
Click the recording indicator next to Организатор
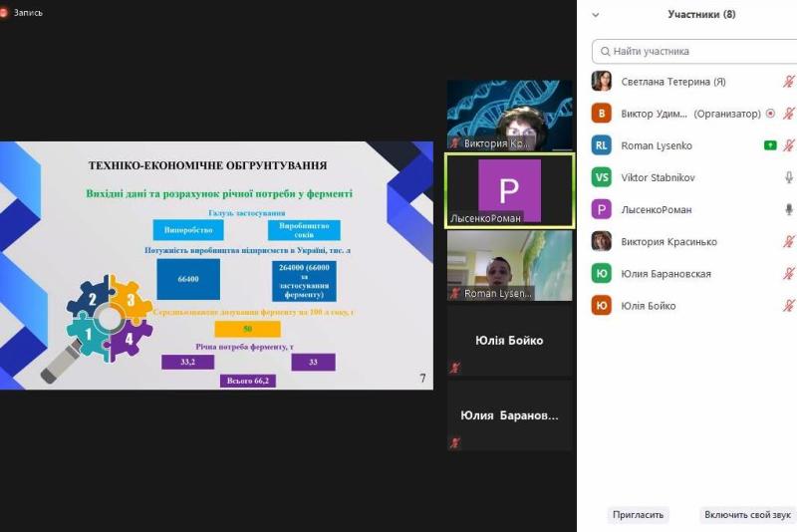click(770, 114)
